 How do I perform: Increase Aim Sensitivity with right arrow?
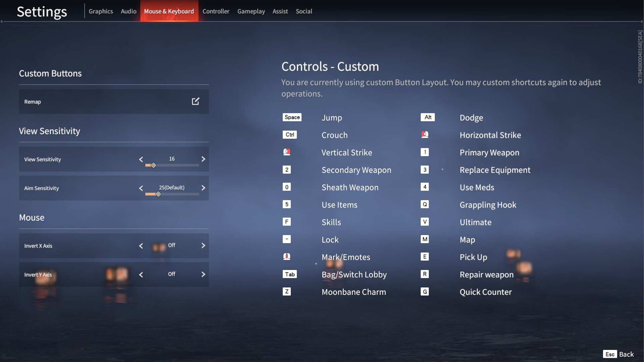tap(203, 188)
